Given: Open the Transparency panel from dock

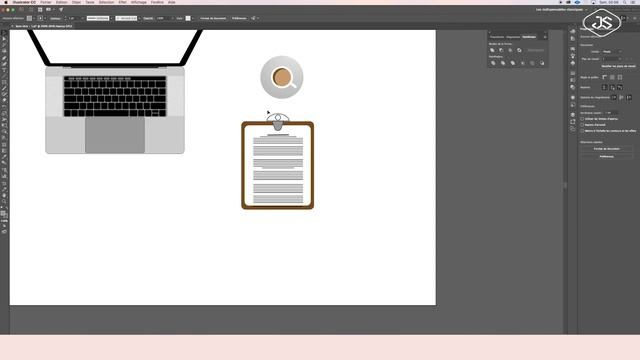Looking at the screenshot, I should click(x=573, y=87).
